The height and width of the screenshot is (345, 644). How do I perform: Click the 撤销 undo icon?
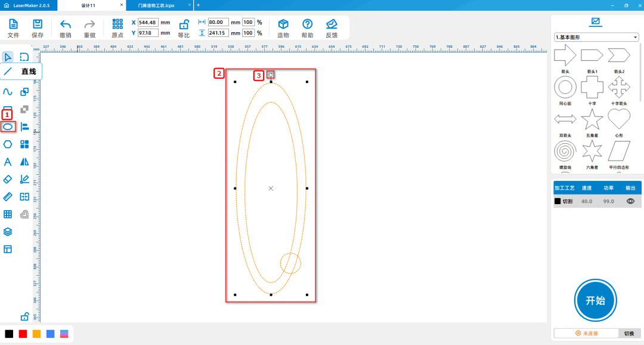66,27
